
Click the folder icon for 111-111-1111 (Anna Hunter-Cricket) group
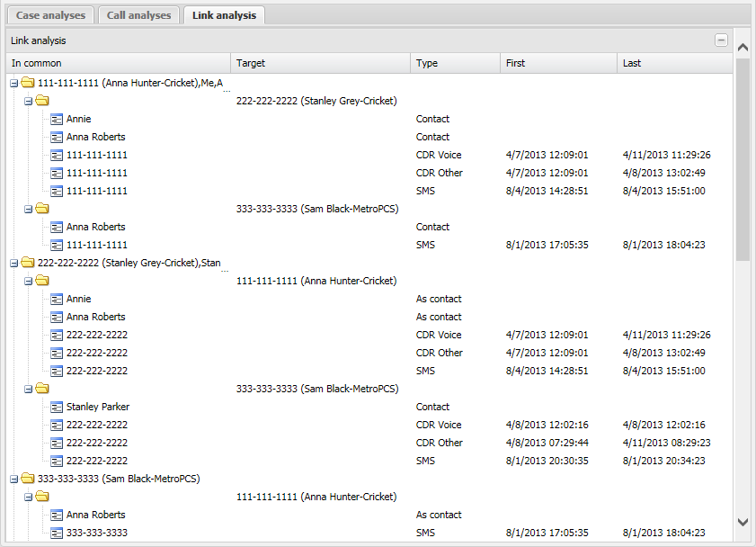[28, 83]
